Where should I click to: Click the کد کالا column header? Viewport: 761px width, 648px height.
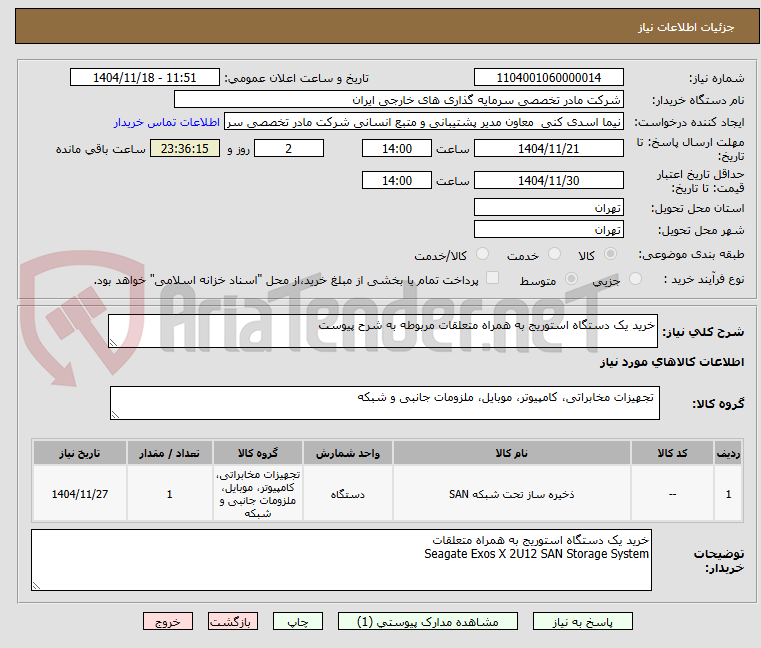[x=672, y=453]
